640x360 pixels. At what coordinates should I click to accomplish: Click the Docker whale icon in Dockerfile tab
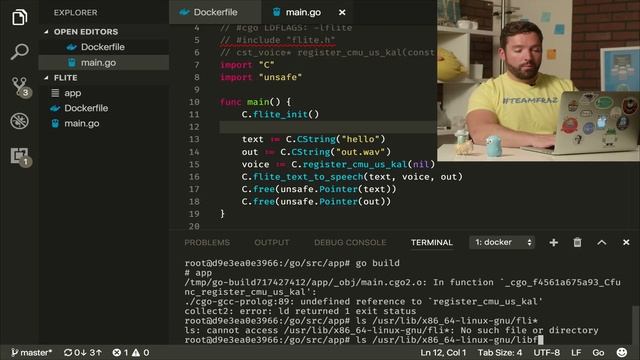tap(184, 12)
